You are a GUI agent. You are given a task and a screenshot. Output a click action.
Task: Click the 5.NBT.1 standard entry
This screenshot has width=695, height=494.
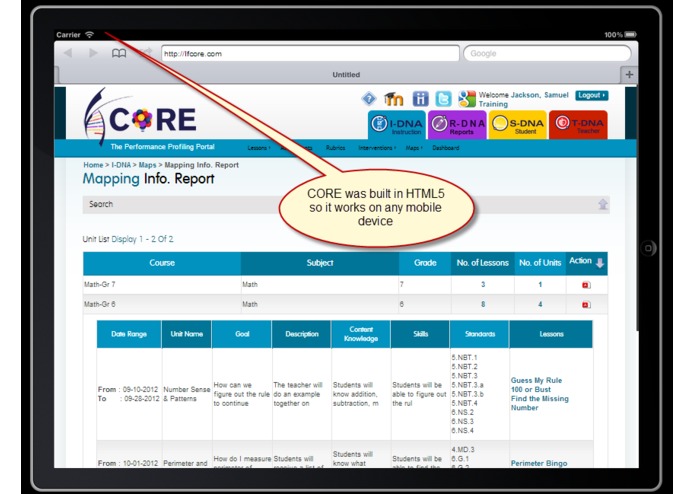point(464,357)
